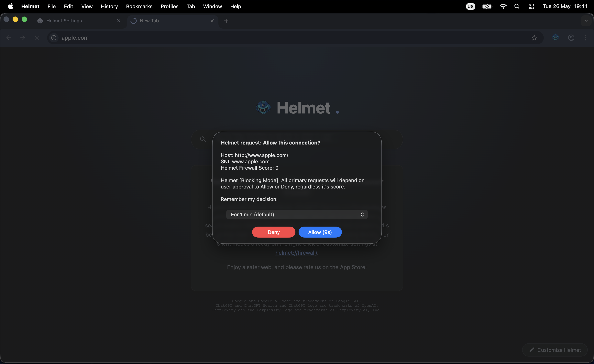The width and height of the screenshot is (594, 364).
Task: Check the battery status icon
Action: point(487,6)
